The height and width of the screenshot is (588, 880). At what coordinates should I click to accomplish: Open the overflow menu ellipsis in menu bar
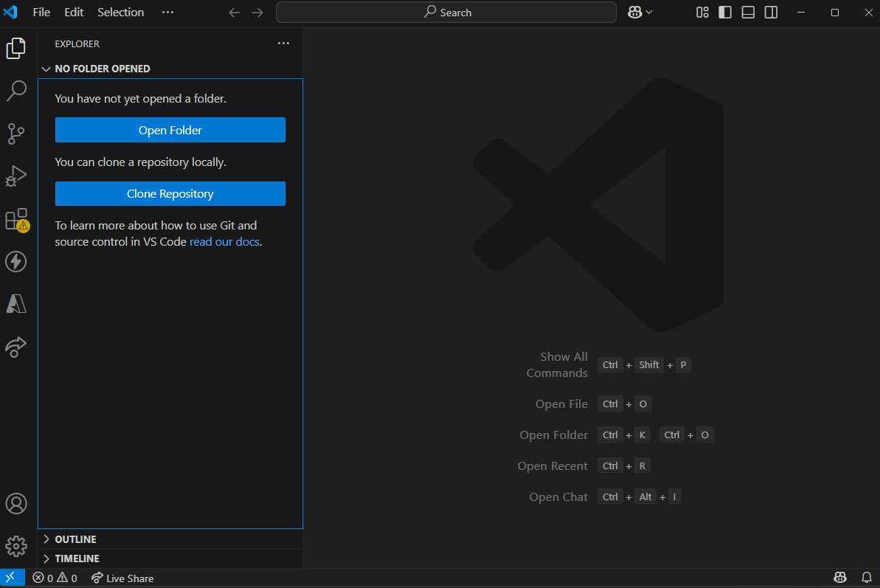[x=167, y=13]
